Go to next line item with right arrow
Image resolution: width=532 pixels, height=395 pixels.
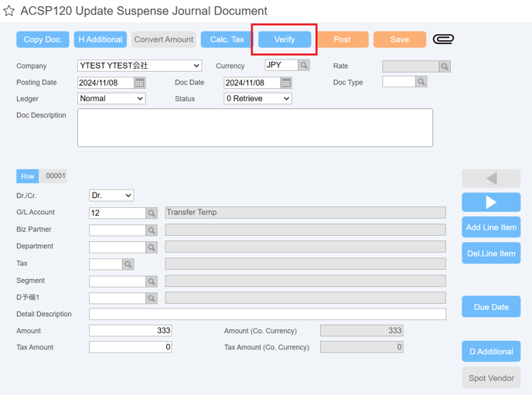(x=491, y=203)
